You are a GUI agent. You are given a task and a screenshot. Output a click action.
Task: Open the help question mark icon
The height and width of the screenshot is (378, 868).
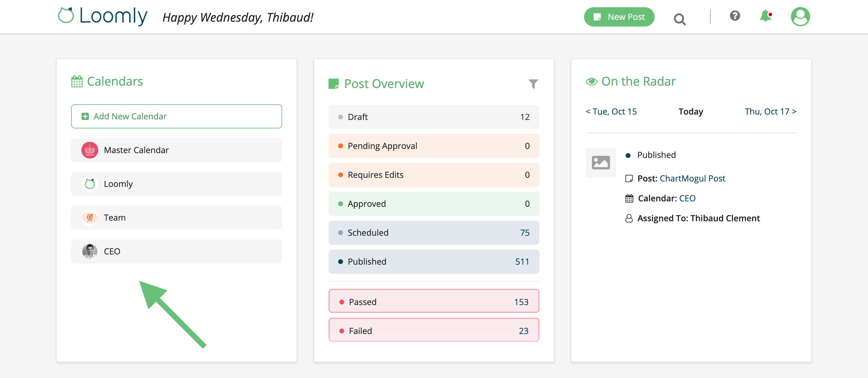coord(734,16)
